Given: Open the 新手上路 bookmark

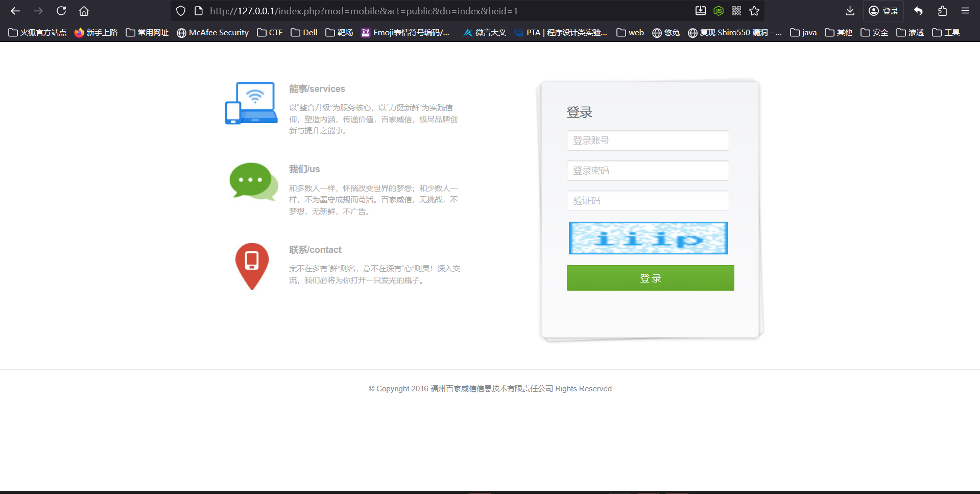Looking at the screenshot, I should tap(96, 32).
